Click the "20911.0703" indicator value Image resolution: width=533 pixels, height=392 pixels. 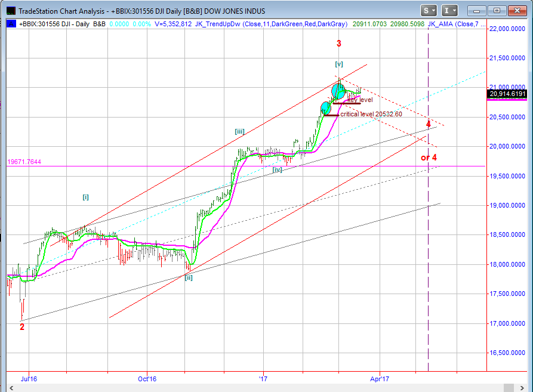point(369,24)
